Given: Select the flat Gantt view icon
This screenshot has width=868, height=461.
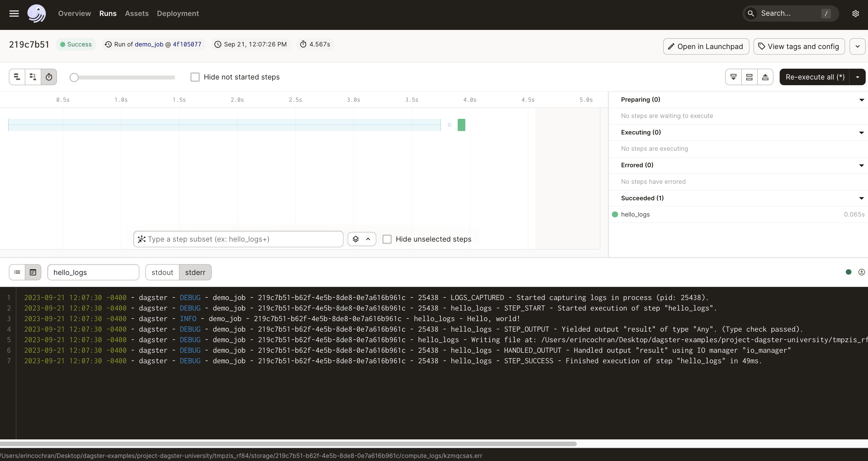Looking at the screenshot, I should (x=17, y=77).
